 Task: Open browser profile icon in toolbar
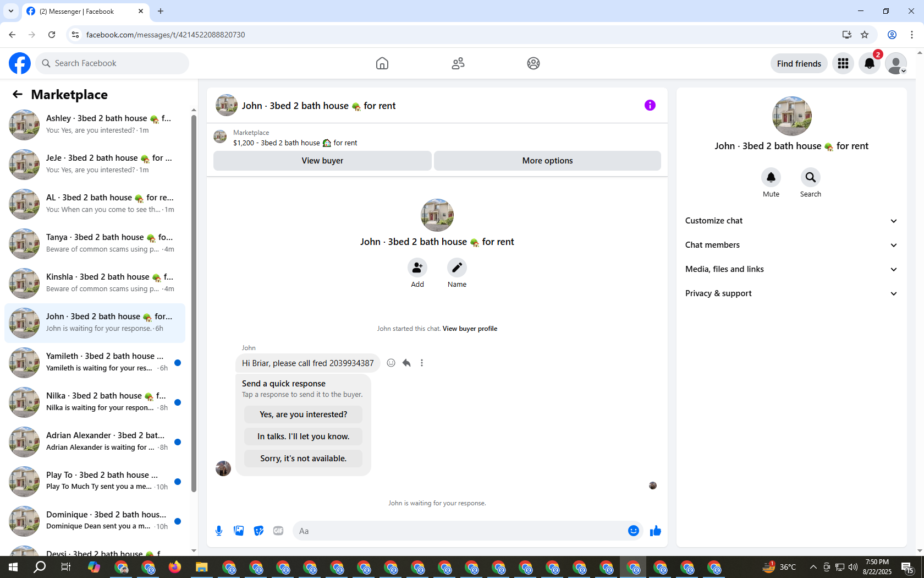click(x=892, y=35)
